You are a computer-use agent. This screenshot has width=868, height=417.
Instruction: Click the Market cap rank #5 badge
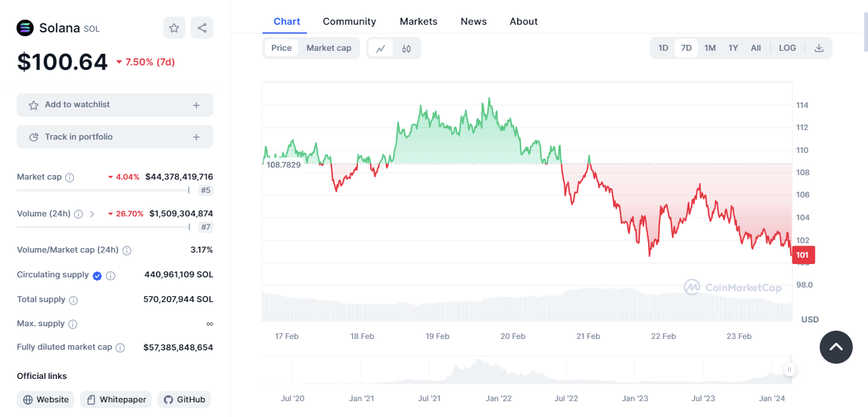tap(205, 190)
